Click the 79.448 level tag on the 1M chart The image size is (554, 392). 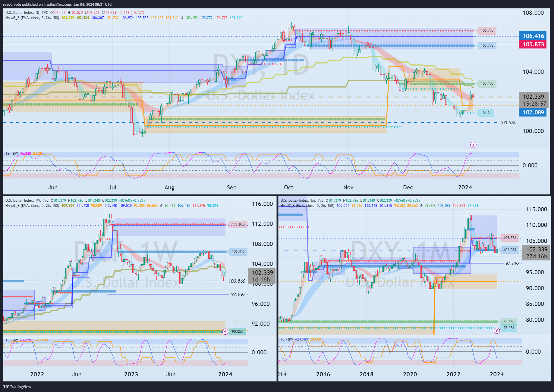click(x=508, y=321)
